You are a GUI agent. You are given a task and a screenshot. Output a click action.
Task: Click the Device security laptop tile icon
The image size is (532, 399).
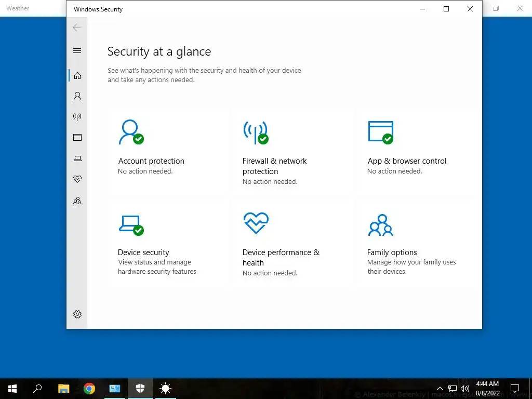pyautogui.click(x=131, y=225)
